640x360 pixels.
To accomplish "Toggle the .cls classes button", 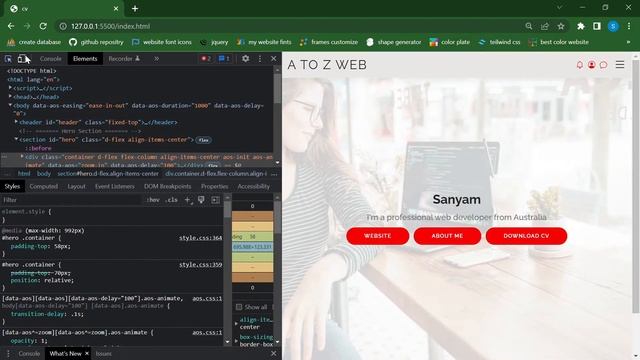I will (171, 200).
